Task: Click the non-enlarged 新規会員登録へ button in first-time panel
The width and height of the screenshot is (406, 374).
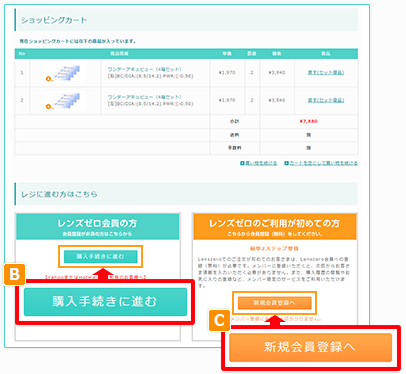Action: pyautogui.click(x=274, y=303)
